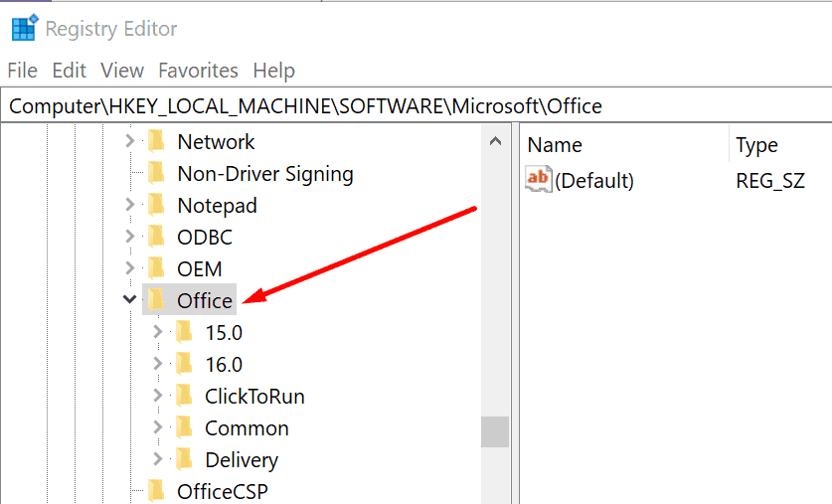Expand the 16.0 subkey
Viewport: 832px width, 504px height.
158,364
